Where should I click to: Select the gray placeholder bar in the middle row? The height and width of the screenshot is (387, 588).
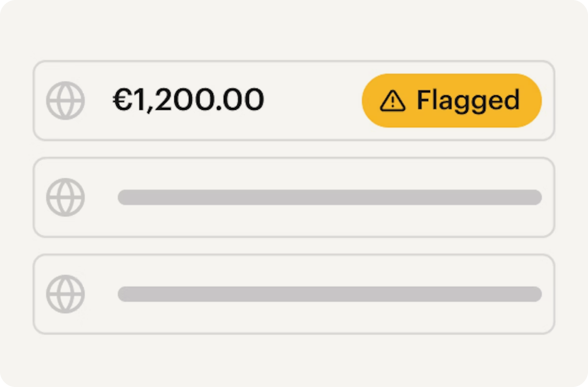pyautogui.click(x=329, y=197)
